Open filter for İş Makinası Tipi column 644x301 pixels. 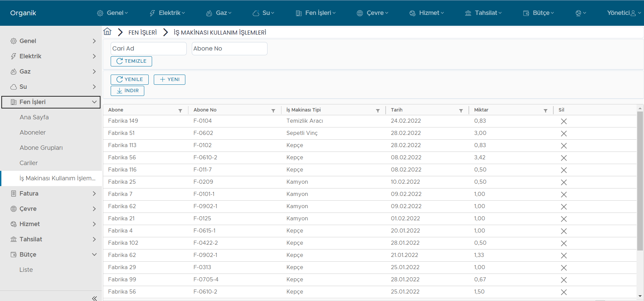coord(378,111)
